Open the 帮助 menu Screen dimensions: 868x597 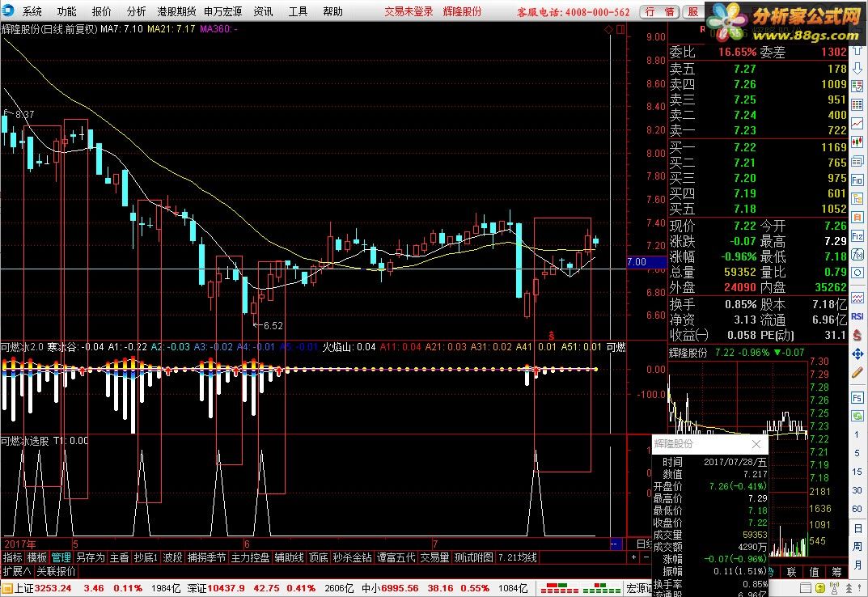point(332,11)
